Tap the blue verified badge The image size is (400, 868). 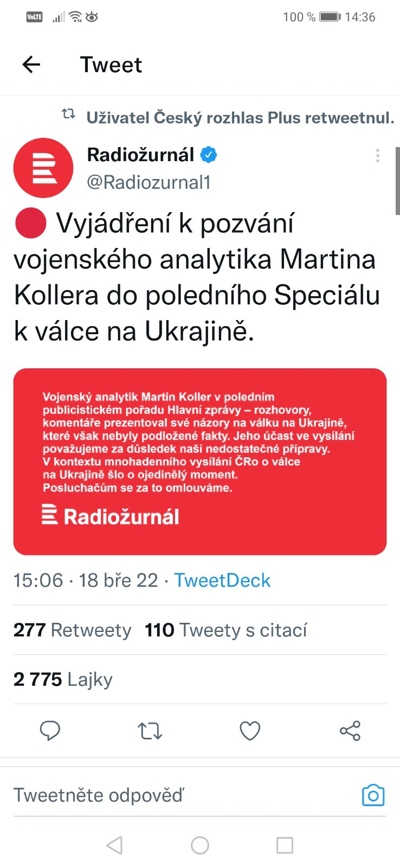click(209, 155)
